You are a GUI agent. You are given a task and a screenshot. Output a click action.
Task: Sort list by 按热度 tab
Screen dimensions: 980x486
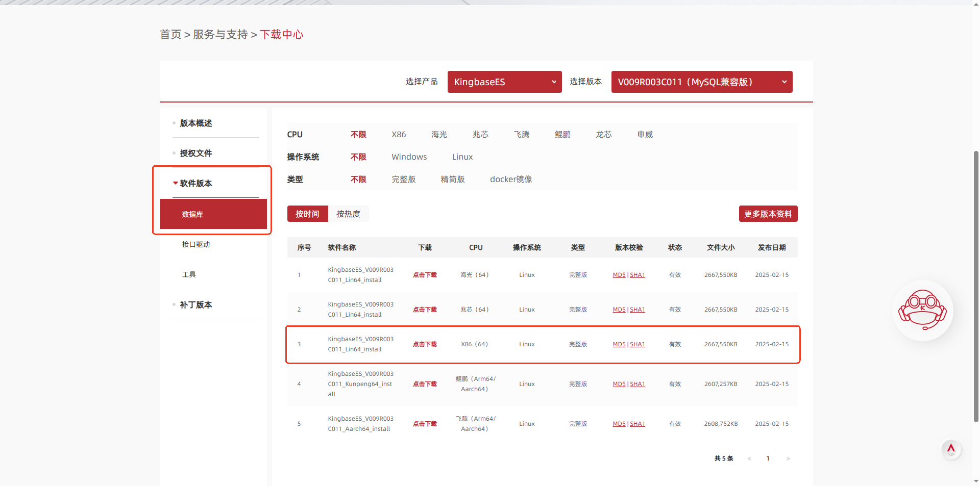[x=348, y=214]
